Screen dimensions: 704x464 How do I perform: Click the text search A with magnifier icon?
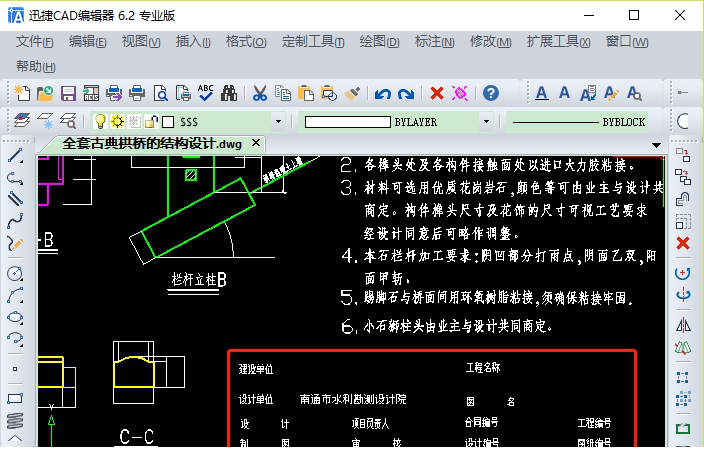pyautogui.click(x=634, y=93)
